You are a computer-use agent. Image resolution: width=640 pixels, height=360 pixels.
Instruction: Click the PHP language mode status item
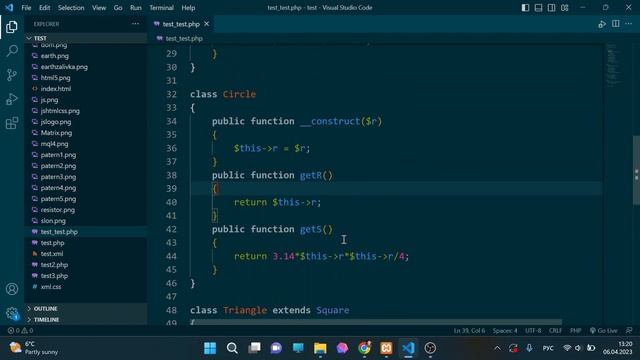click(576, 331)
